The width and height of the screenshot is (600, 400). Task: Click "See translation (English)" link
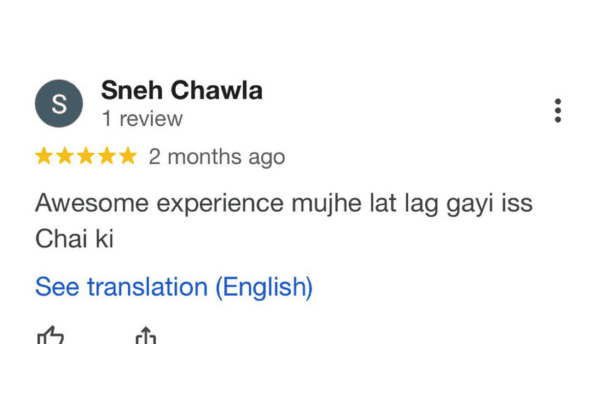pos(174,288)
